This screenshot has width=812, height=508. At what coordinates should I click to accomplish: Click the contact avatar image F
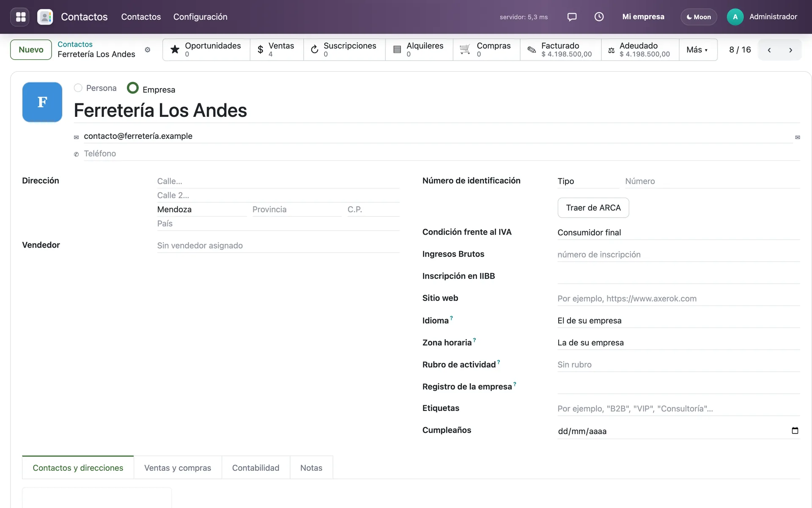click(42, 102)
